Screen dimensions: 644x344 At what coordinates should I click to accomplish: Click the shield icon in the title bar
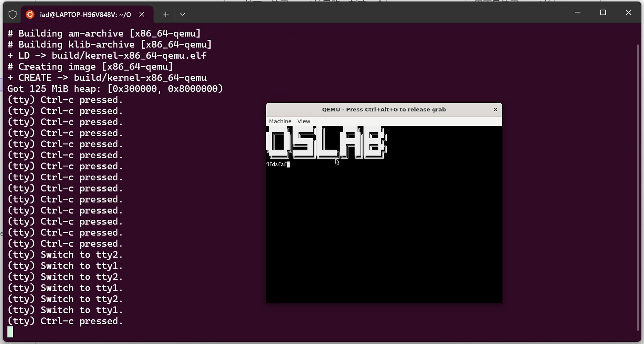(12, 15)
